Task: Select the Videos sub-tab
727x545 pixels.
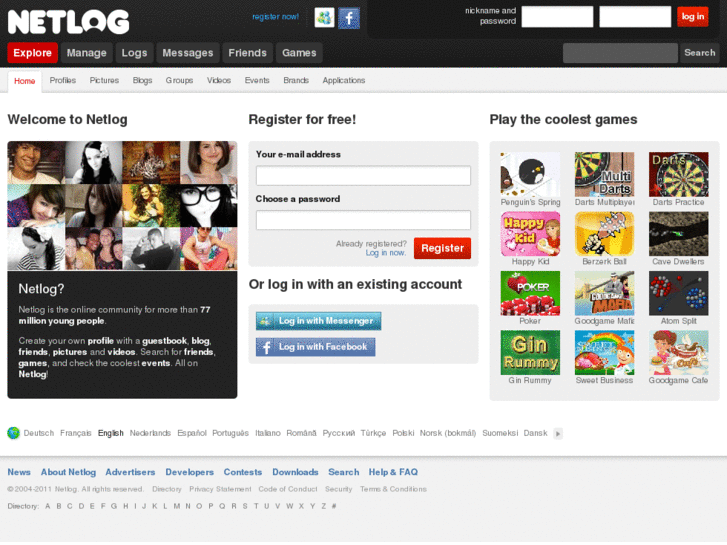Action: pos(219,80)
